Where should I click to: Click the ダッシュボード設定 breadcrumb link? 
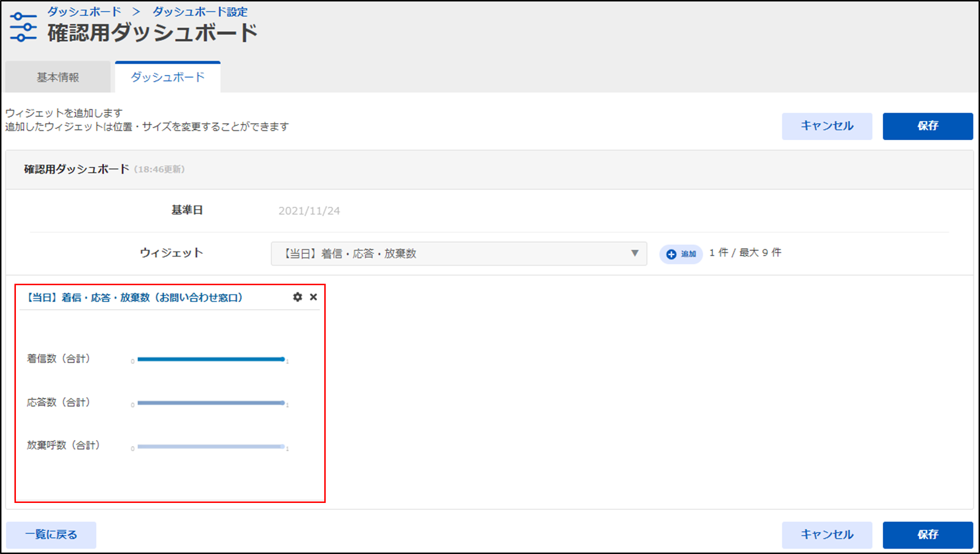(200, 12)
